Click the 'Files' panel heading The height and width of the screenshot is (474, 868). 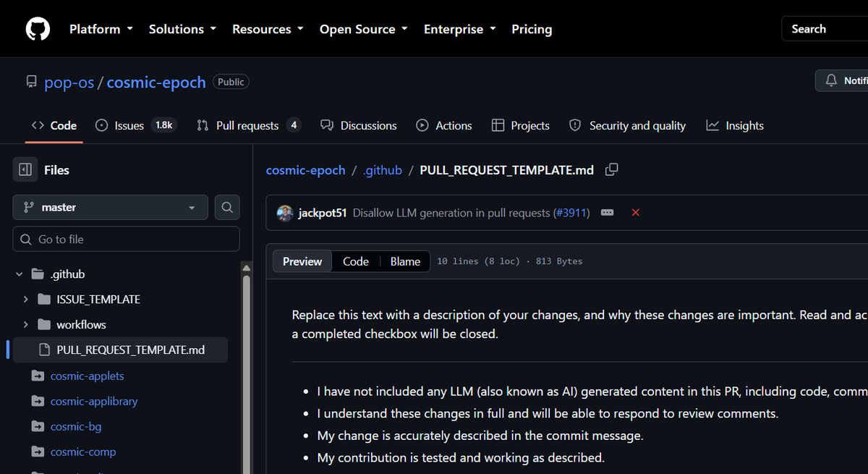(x=56, y=170)
